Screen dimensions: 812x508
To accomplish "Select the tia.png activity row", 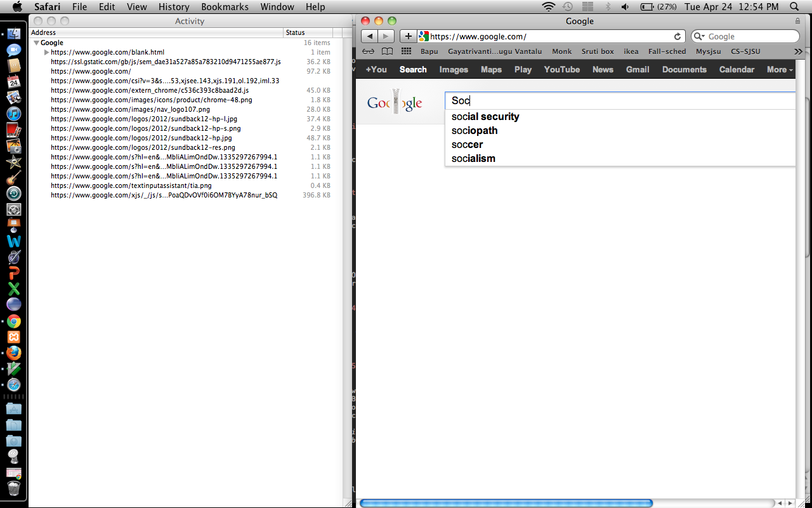I will [186, 185].
